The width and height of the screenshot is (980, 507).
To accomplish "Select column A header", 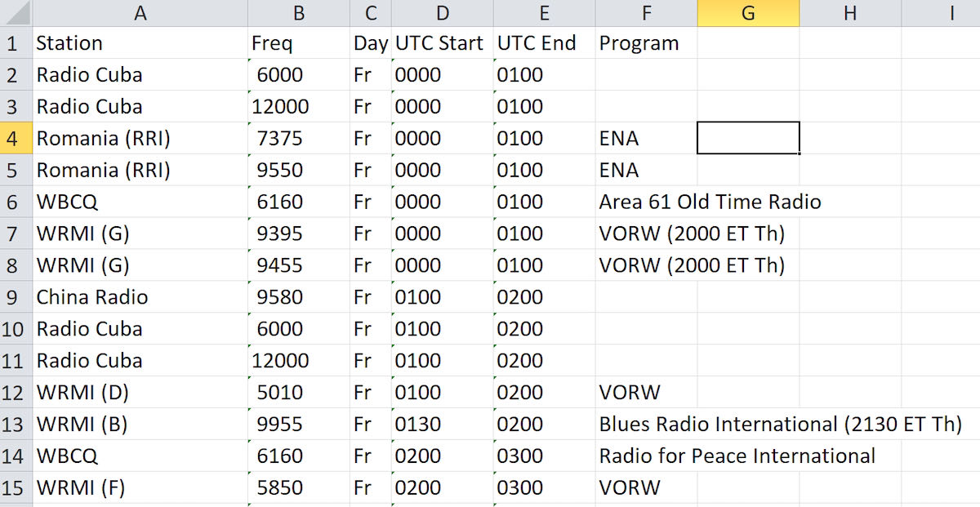I will click(x=140, y=13).
